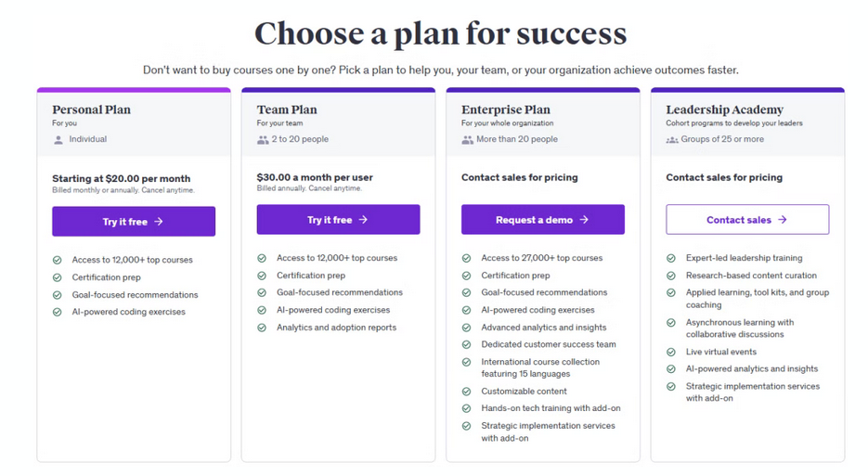Click the checkmark beside Analytics and adoption reports
This screenshot has height=476, width=868.
point(263,328)
